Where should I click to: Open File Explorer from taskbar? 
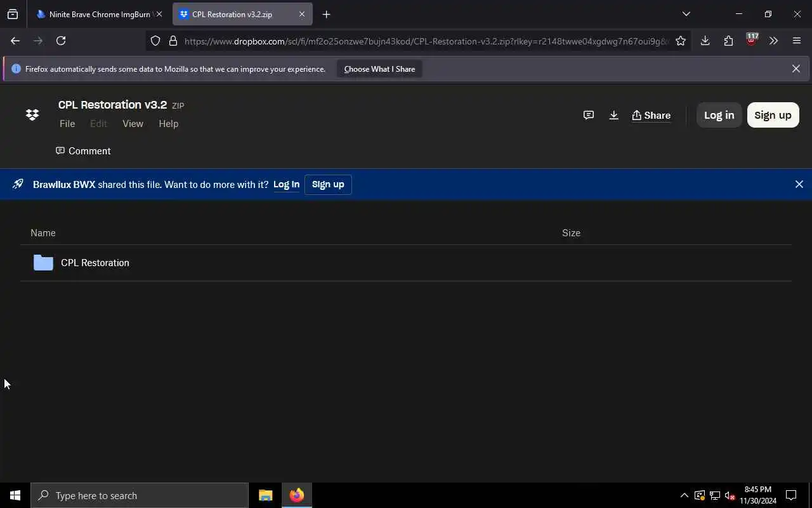[265, 495]
